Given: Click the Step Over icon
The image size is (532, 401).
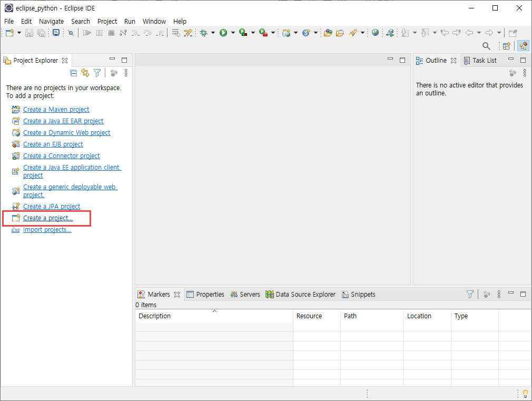Looking at the screenshot, I should [x=147, y=33].
